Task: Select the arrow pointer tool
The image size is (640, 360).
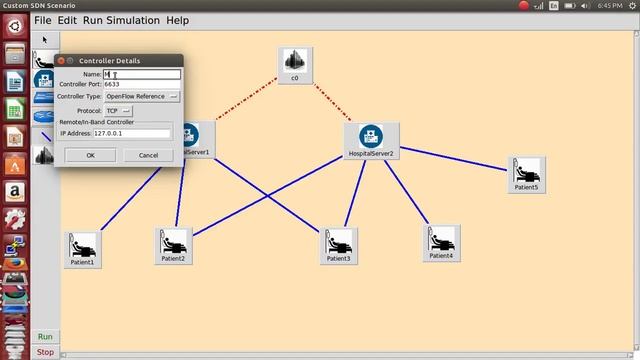Action: [45, 40]
